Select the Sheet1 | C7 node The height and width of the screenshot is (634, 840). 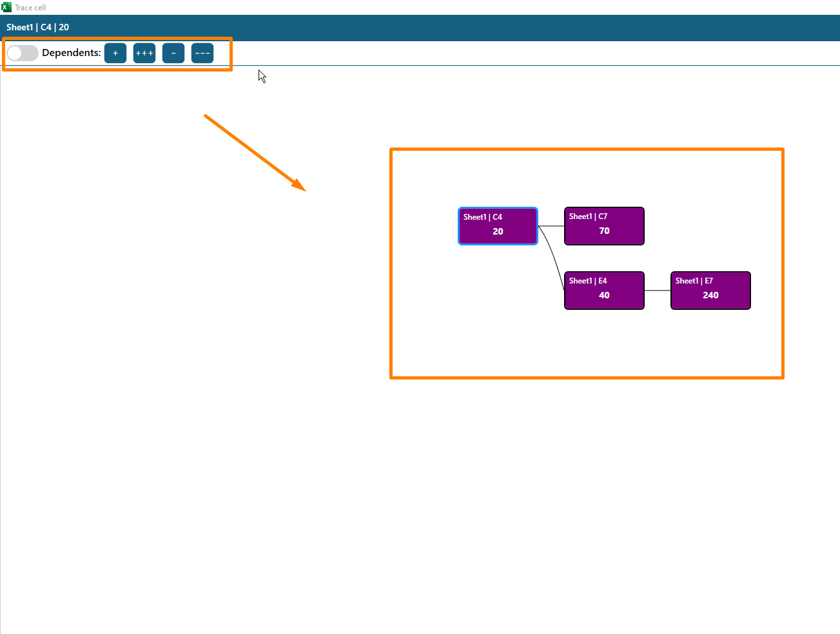tap(604, 226)
